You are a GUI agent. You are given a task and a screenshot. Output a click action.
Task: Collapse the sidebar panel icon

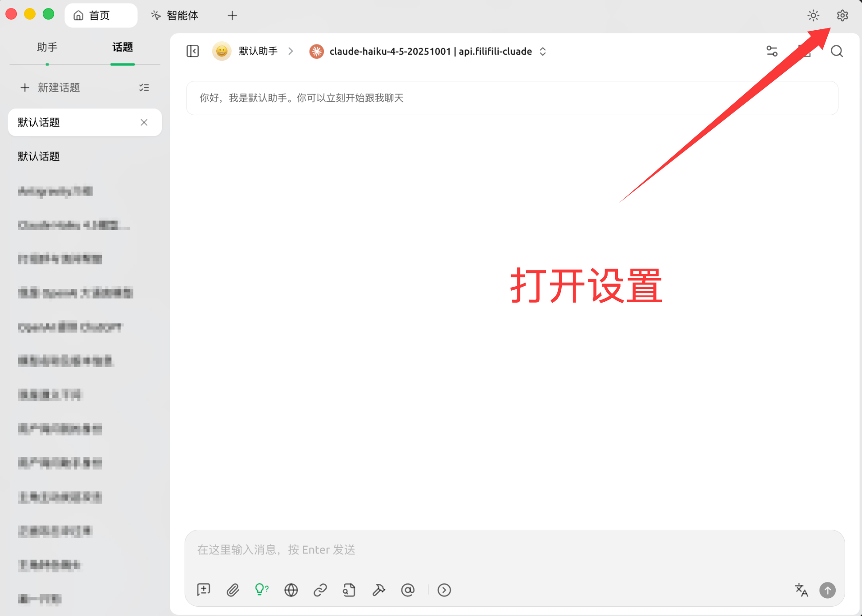click(193, 52)
